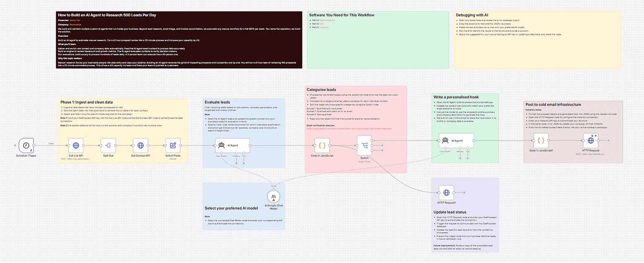Open the email verification statuses URL

pyautogui.click(x=349, y=129)
